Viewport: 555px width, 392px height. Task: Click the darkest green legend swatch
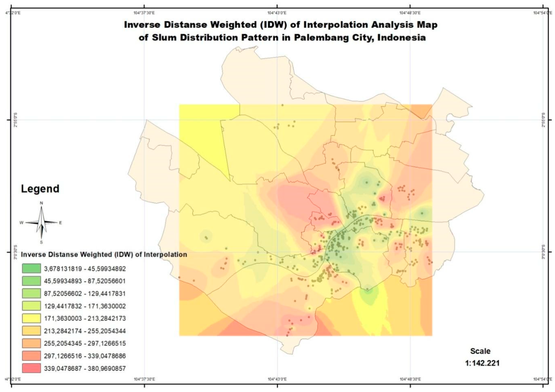click(31, 268)
